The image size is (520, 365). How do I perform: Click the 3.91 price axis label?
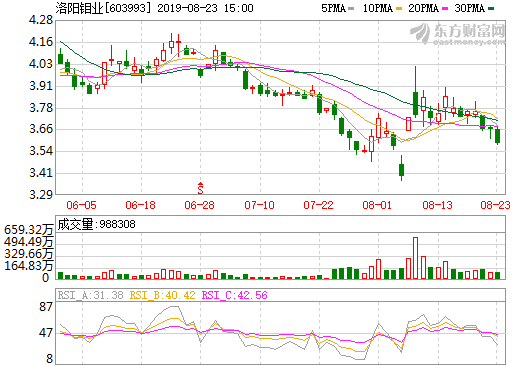41,86
